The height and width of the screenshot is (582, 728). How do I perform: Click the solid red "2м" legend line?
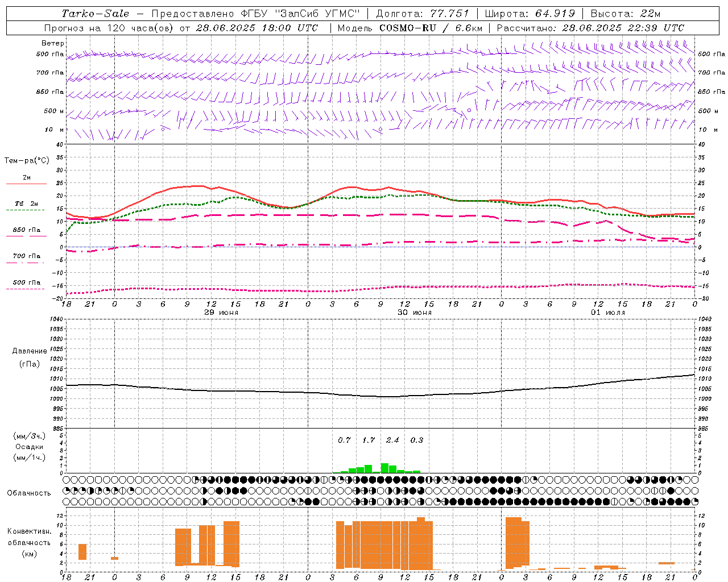(x=26, y=184)
